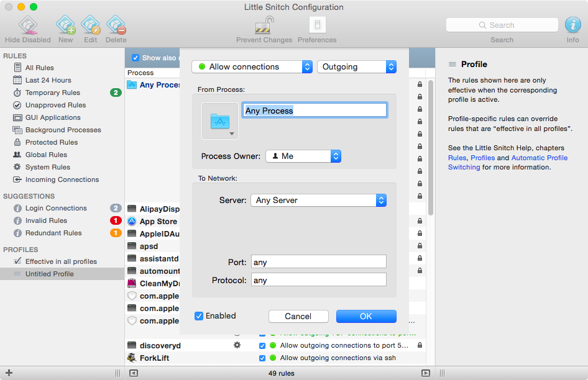Click the OK button
This screenshot has height=380, width=588.
click(366, 316)
